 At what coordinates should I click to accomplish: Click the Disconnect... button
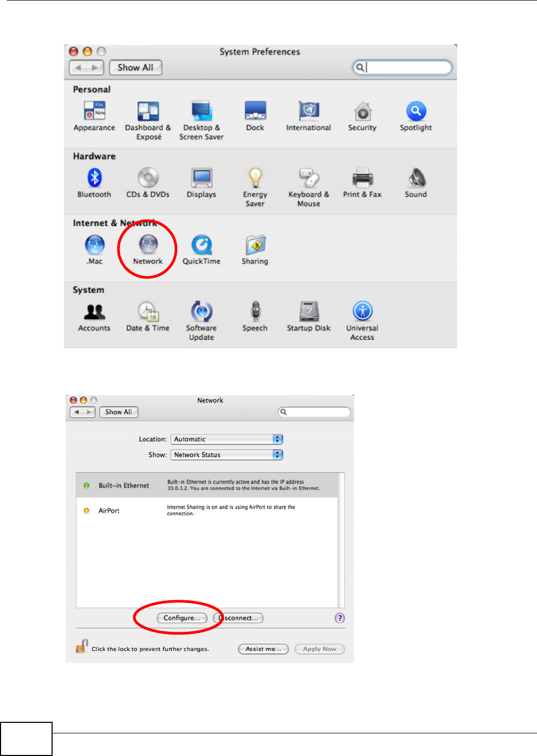point(238,618)
